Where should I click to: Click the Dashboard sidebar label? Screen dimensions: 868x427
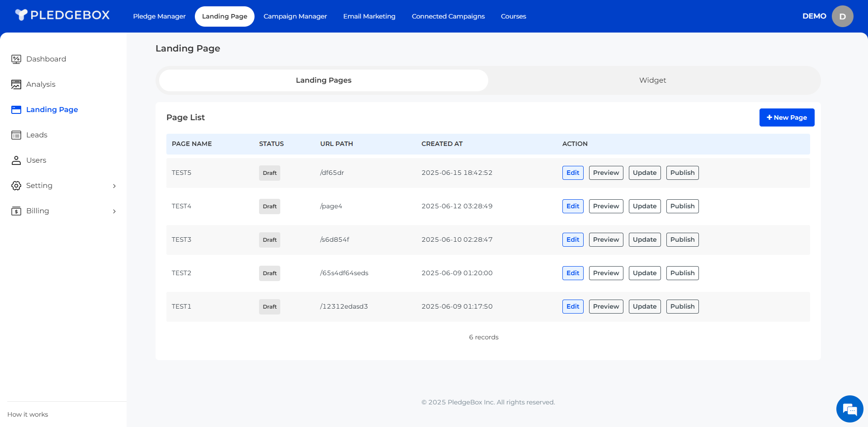(46, 59)
